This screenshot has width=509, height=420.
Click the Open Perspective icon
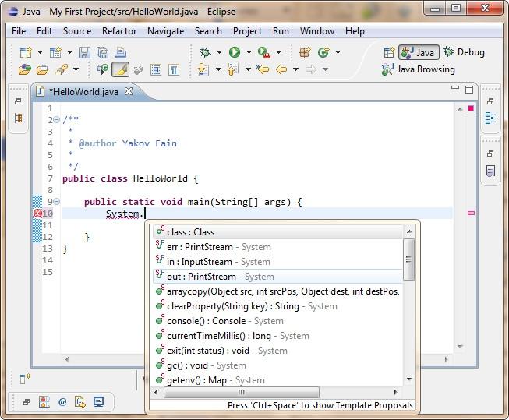coord(389,52)
